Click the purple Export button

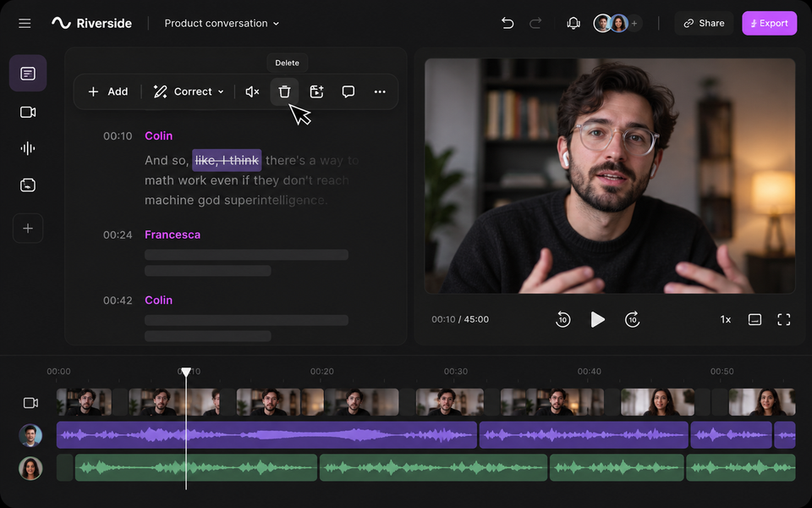coord(769,24)
